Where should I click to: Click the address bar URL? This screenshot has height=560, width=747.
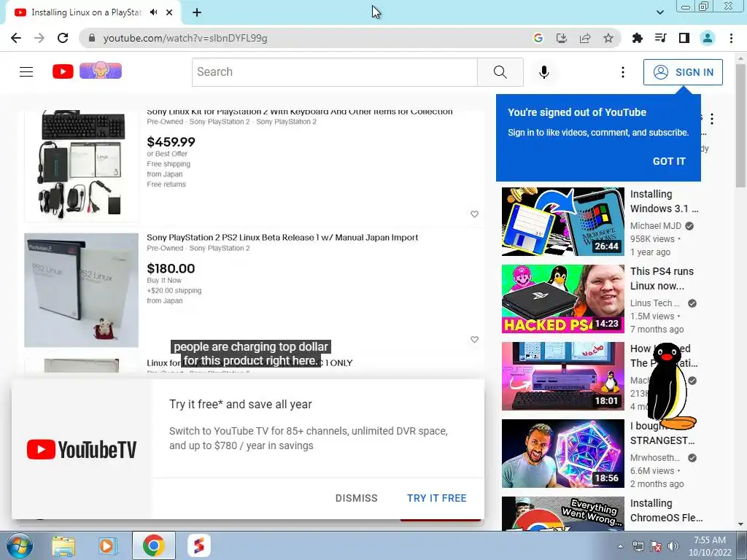click(185, 38)
